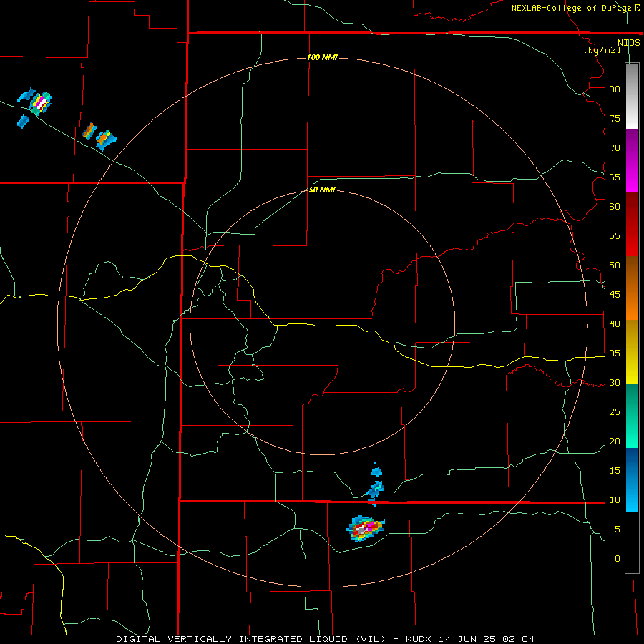Viewport: 644px width, 644px height.
Task: Click the white-core storm echo in the northwest
Action: [x=40, y=102]
